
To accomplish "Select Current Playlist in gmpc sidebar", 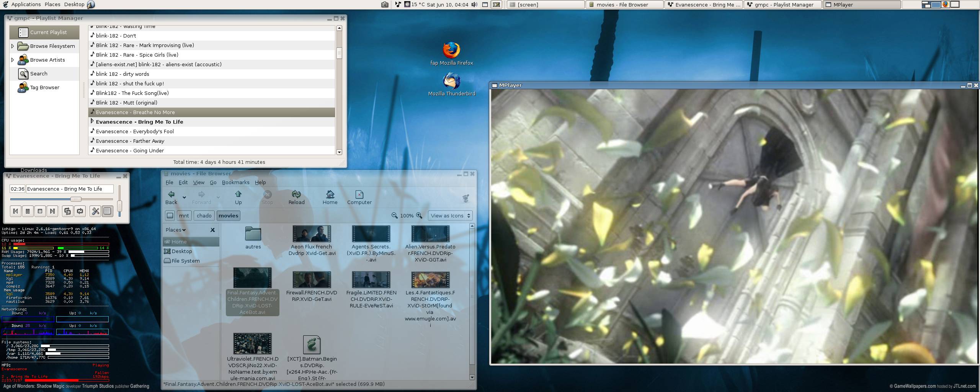I will [x=44, y=33].
